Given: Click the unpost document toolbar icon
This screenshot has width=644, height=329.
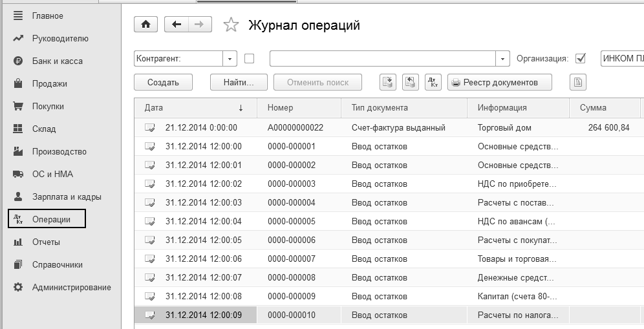Looking at the screenshot, I should pos(411,82).
